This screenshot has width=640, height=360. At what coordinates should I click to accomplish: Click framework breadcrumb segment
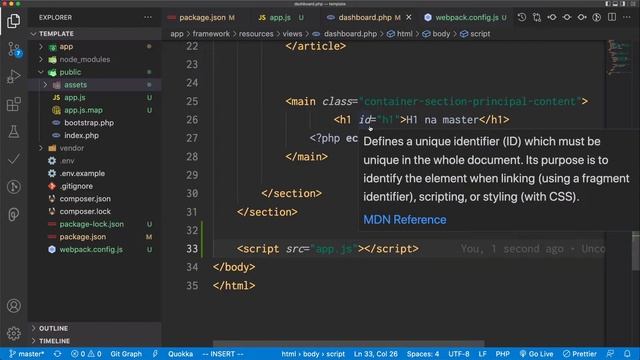(211, 34)
